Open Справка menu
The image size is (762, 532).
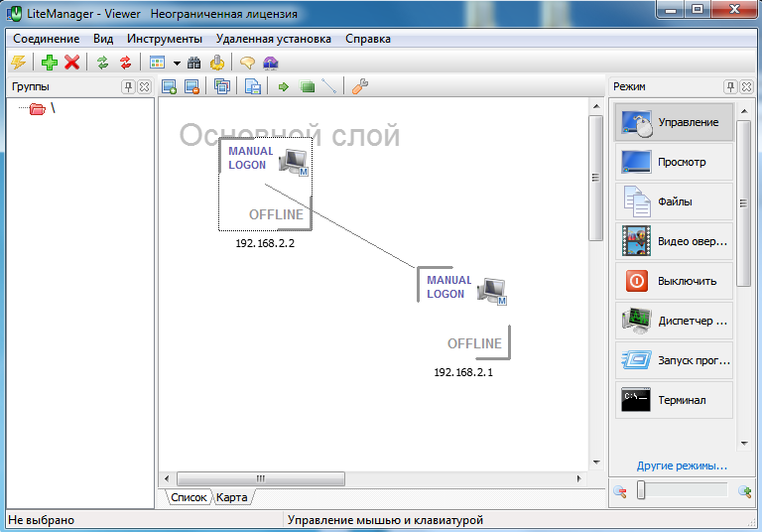[x=368, y=39]
